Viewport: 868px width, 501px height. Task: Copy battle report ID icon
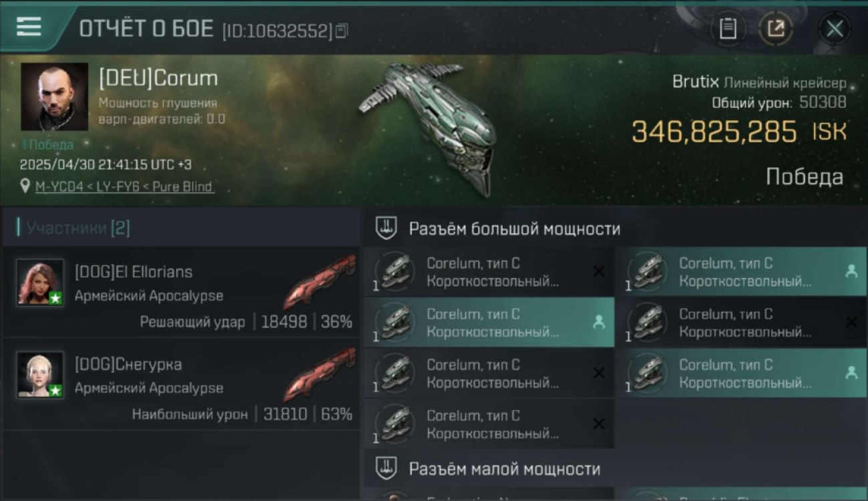(x=341, y=31)
